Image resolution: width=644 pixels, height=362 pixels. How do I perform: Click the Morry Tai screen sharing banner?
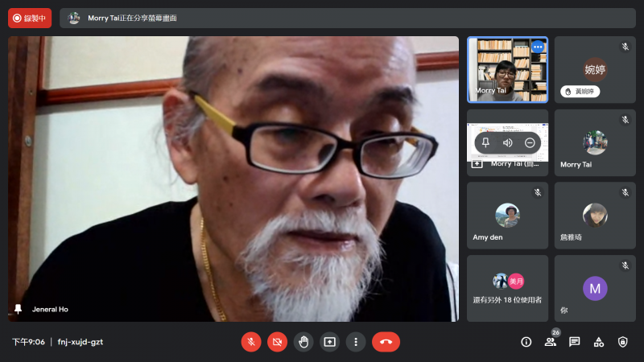tap(346, 18)
